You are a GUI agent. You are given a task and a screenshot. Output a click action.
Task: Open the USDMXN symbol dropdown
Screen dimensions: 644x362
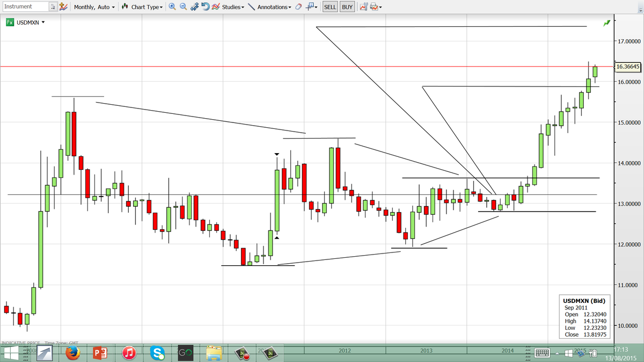pyautogui.click(x=31, y=22)
